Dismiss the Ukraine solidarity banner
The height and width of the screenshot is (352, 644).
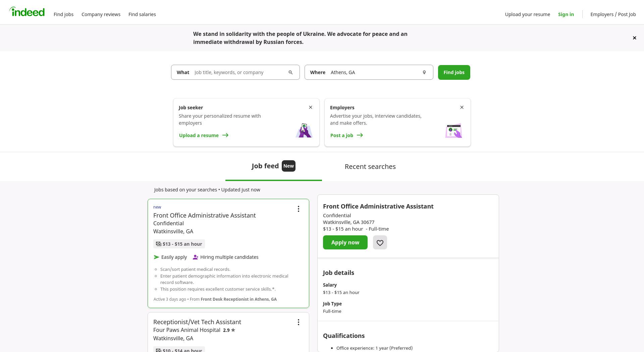tap(634, 38)
